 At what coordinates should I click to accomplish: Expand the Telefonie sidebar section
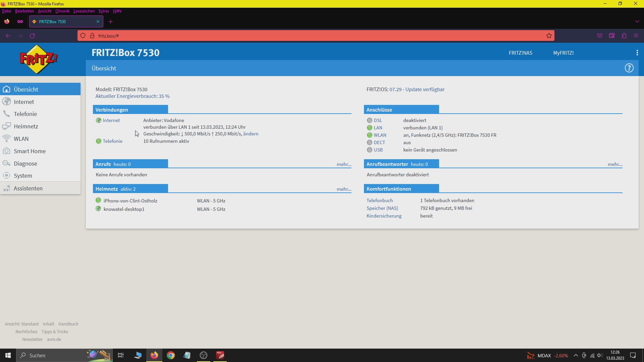pos(25,114)
